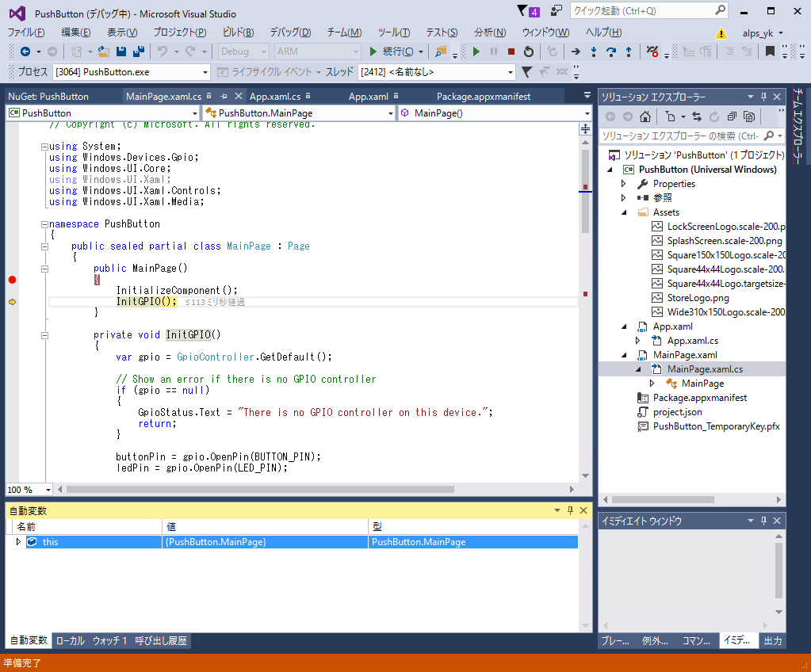Open the ARM platform dropdown
The image size is (811, 672).
point(317,52)
